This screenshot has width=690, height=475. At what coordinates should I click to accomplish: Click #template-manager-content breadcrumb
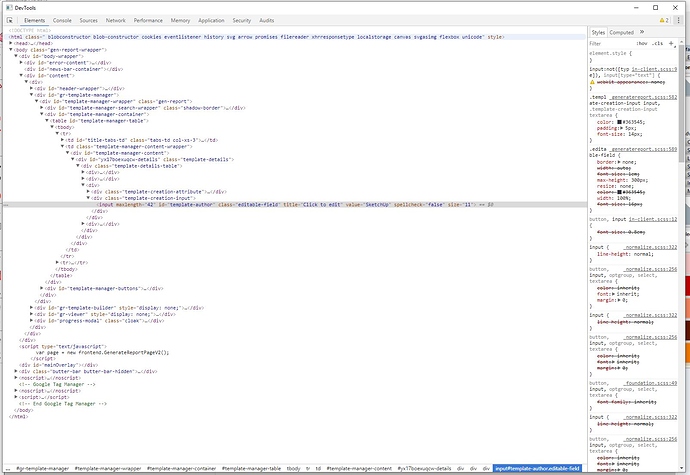pyautogui.click(x=359, y=468)
